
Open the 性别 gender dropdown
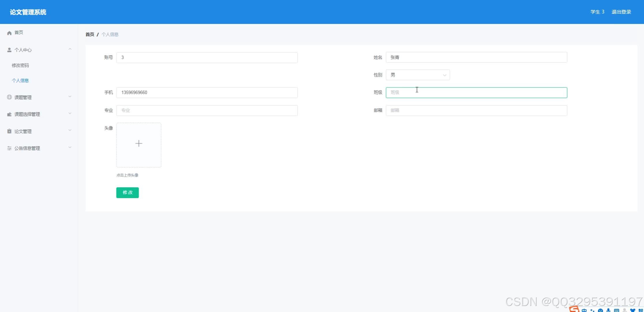418,75
